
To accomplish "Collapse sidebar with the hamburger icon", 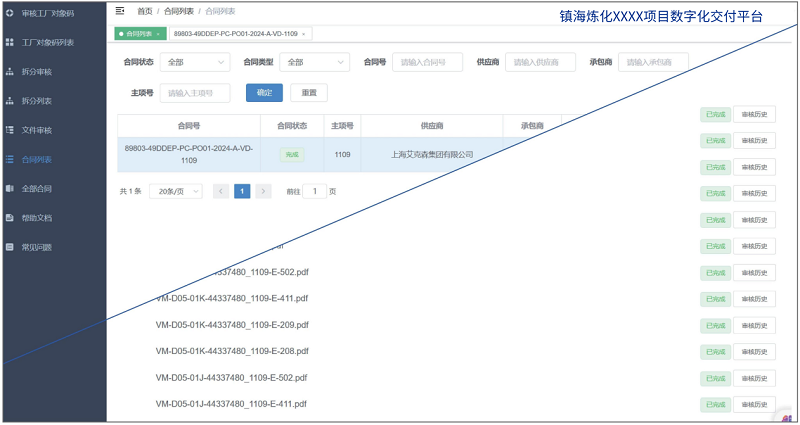I will pyautogui.click(x=120, y=10).
